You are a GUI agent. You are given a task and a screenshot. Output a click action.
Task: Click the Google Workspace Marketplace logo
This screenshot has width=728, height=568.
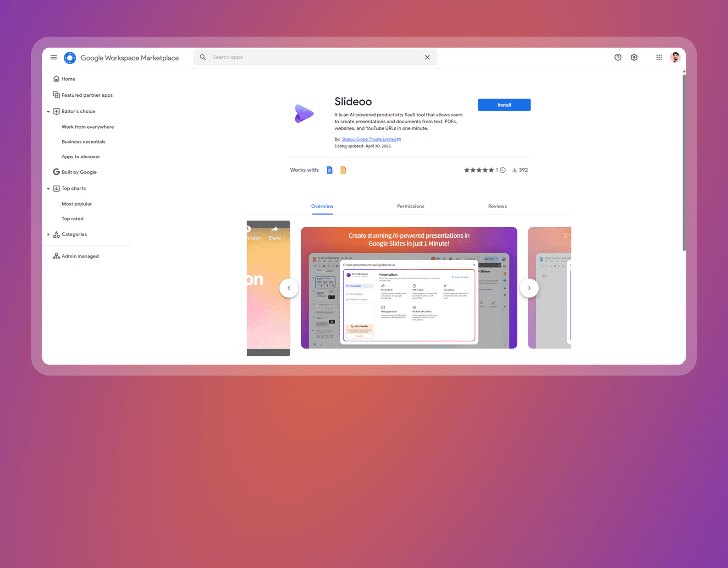tap(70, 58)
